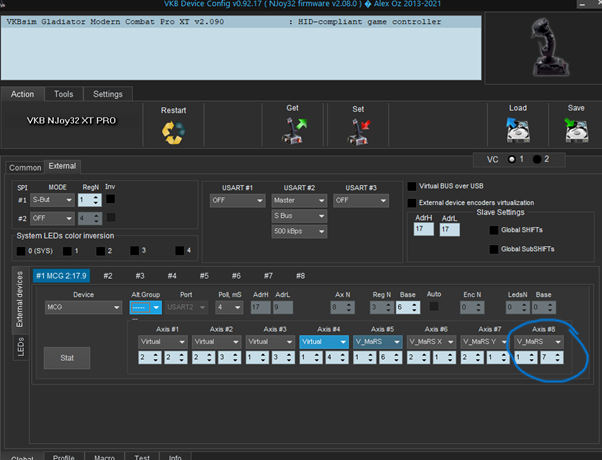Toggle System LED 4 color inversion
Image resolution: width=602 pixels, height=460 pixels.
tap(179, 251)
